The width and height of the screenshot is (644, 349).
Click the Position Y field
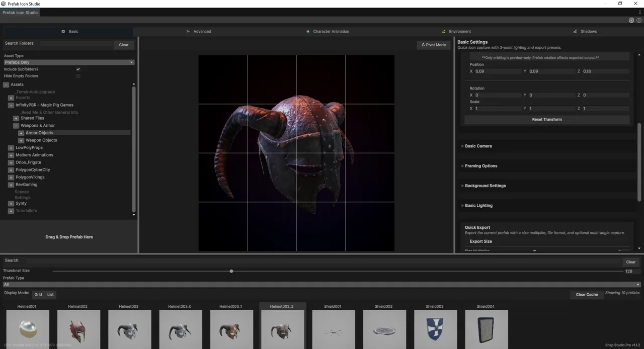[552, 71]
